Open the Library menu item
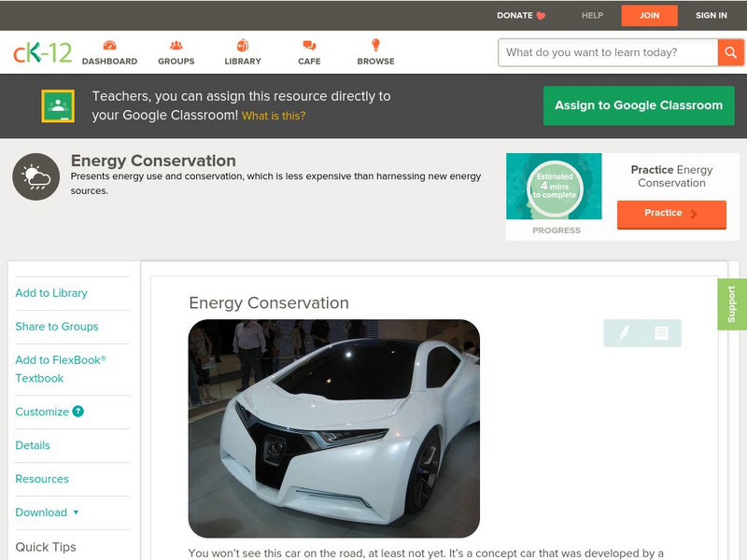747x560 pixels. [x=243, y=52]
